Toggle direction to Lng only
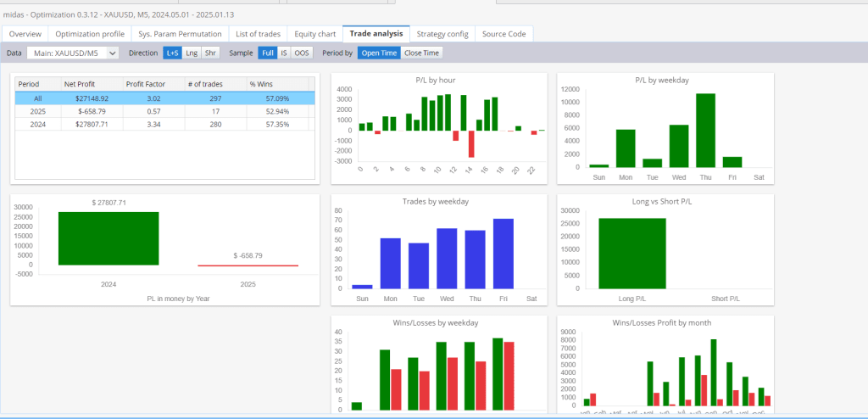This screenshot has width=868, height=419. pyautogui.click(x=192, y=53)
